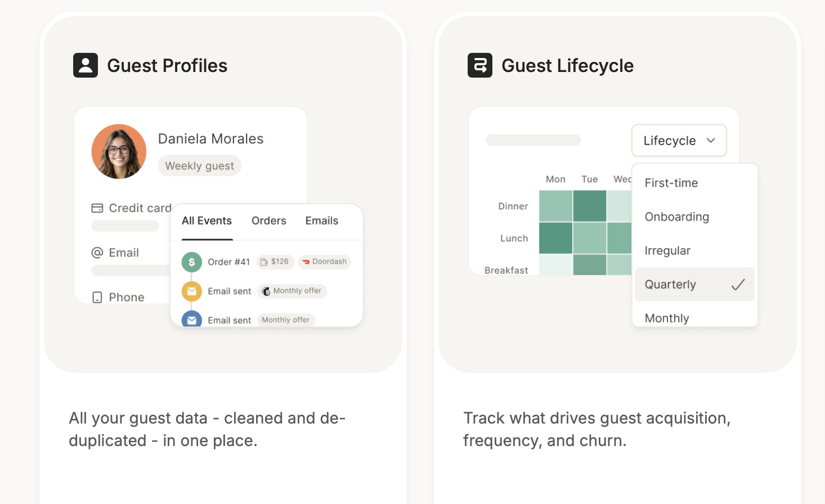Open the All Events tab

207,221
